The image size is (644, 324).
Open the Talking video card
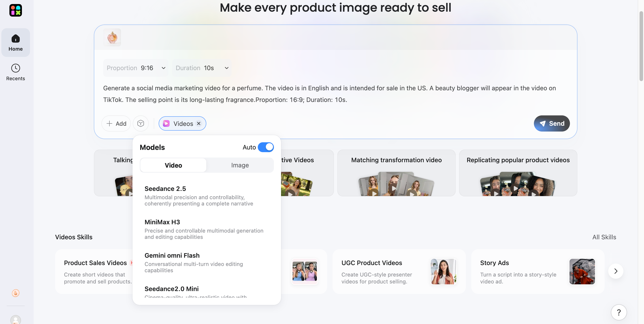(x=113, y=173)
